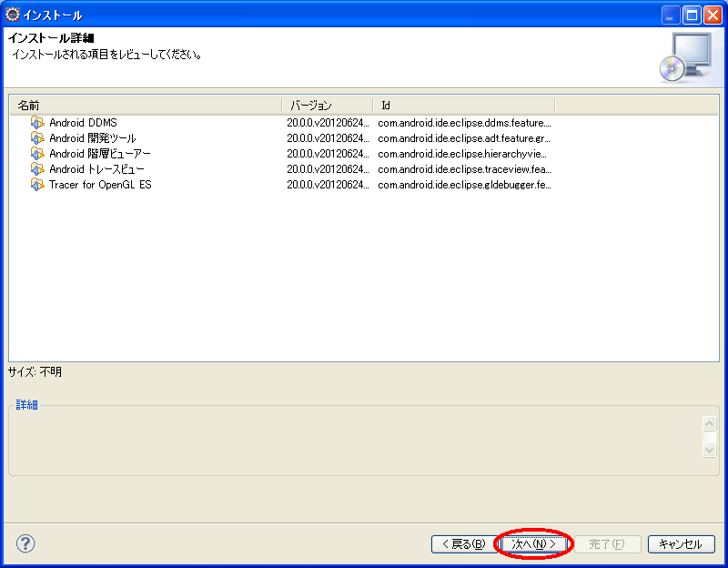Sort list by バージョン column header
The width and height of the screenshot is (728, 568).
pos(328,106)
